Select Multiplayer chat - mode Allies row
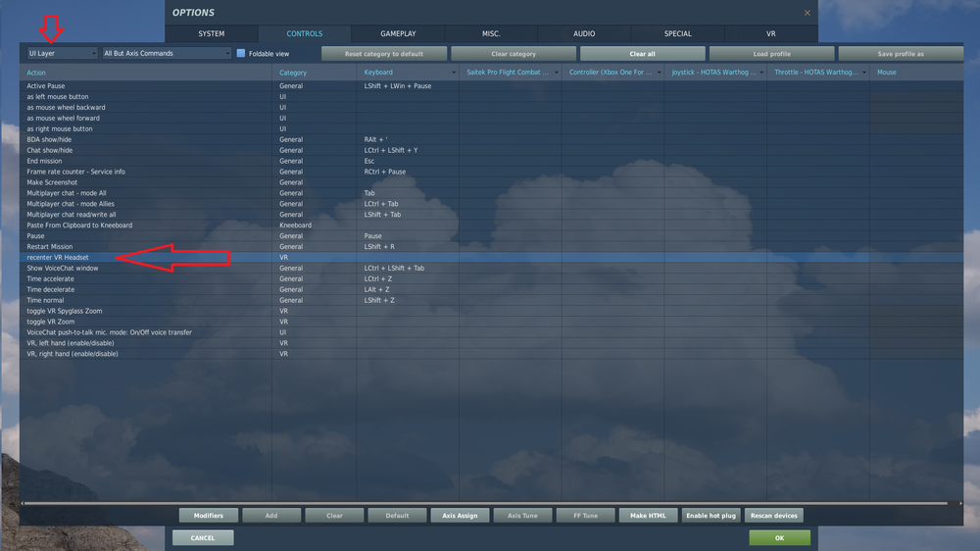Viewport: 980px width, 551px height. click(491, 203)
